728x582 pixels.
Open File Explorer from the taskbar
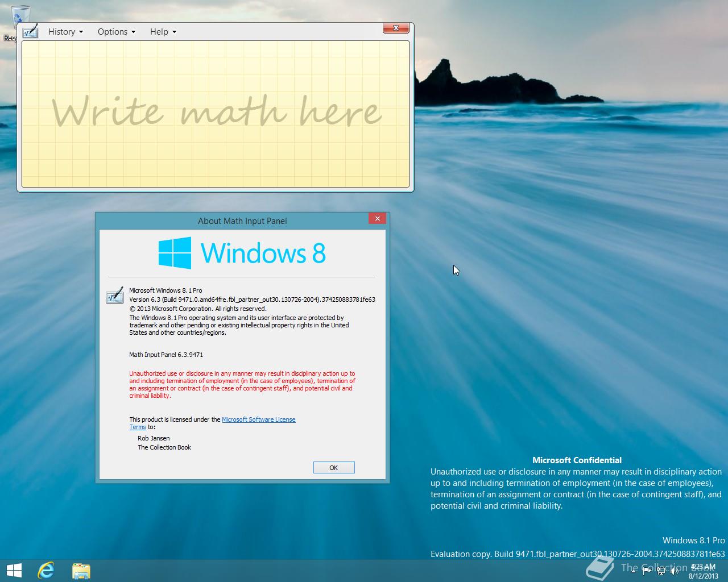[81, 570]
